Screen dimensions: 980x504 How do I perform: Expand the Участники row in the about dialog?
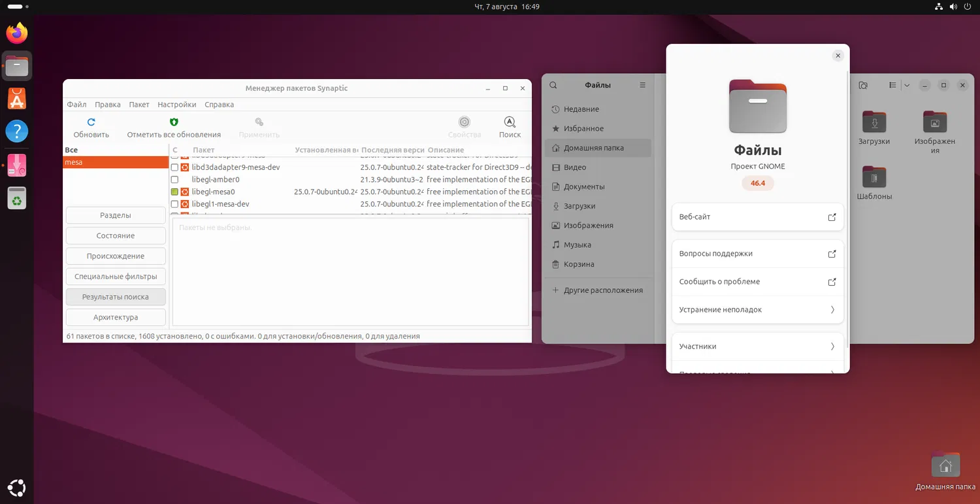(758, 346)
